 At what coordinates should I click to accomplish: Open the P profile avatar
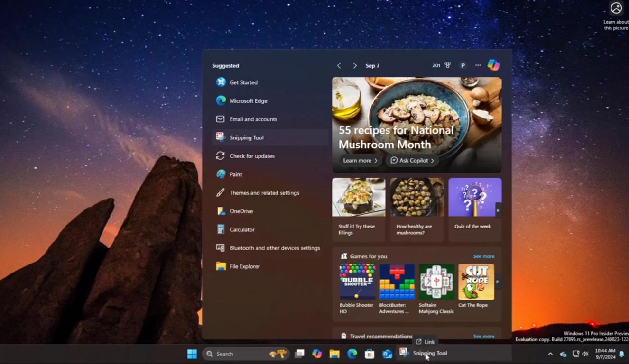pyautogui.click(x=463, y=65)
